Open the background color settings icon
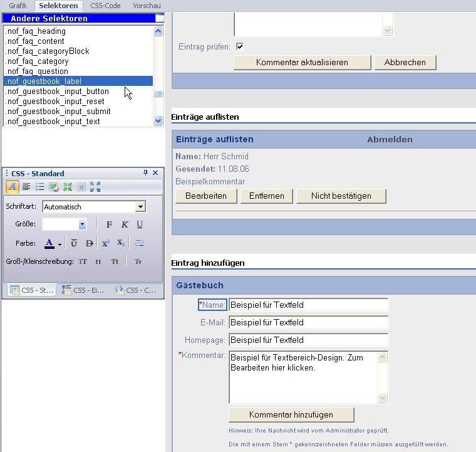 pos(54,187)
